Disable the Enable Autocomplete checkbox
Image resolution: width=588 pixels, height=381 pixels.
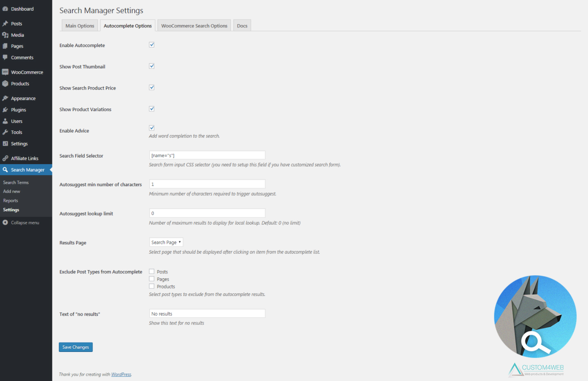[x=152, y=45]
